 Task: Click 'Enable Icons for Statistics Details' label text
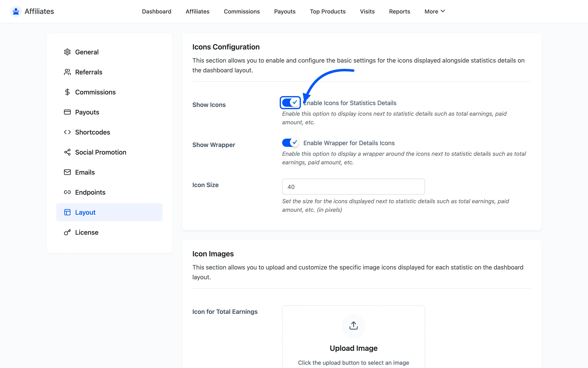350,103
